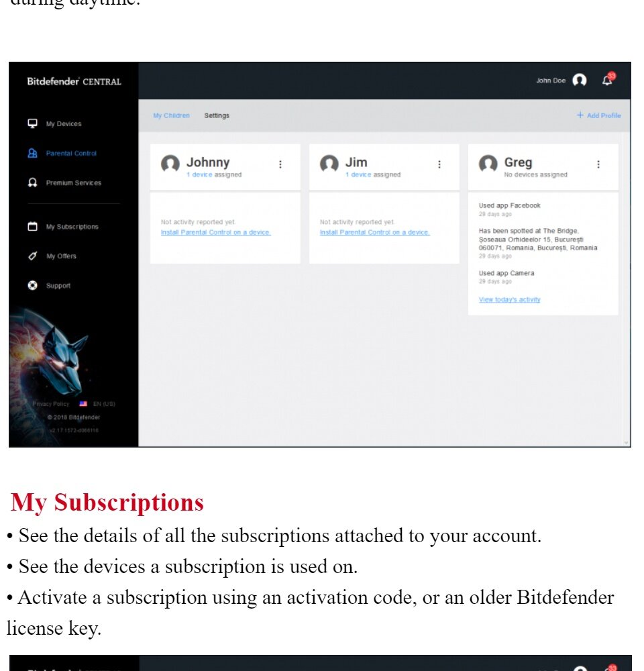
Task: Switch to the Settings tab
Action: 217,115
